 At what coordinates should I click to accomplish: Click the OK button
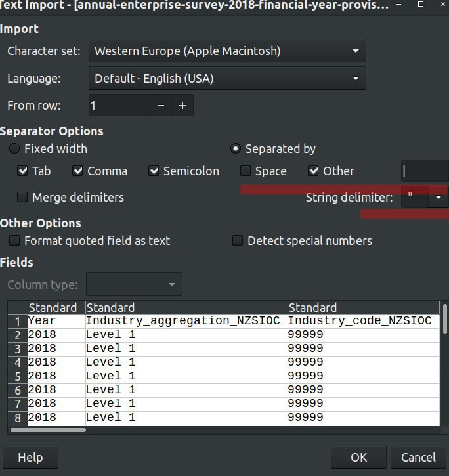tap(358, 457)
